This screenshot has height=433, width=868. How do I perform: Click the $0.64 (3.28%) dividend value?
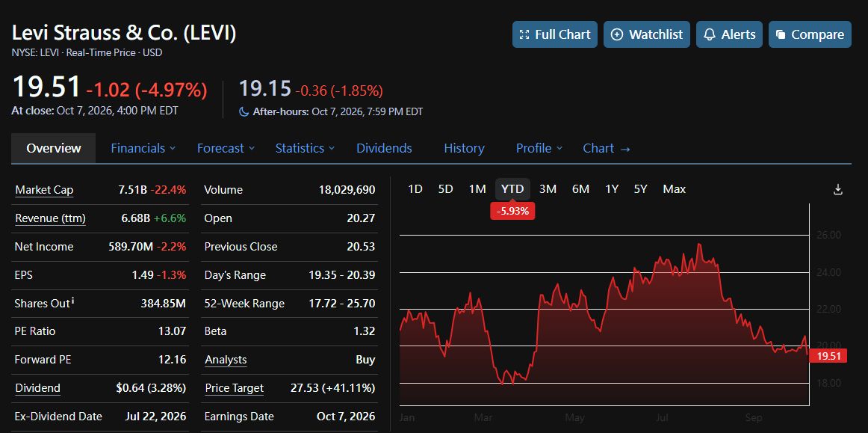click(x=151, y=387)
